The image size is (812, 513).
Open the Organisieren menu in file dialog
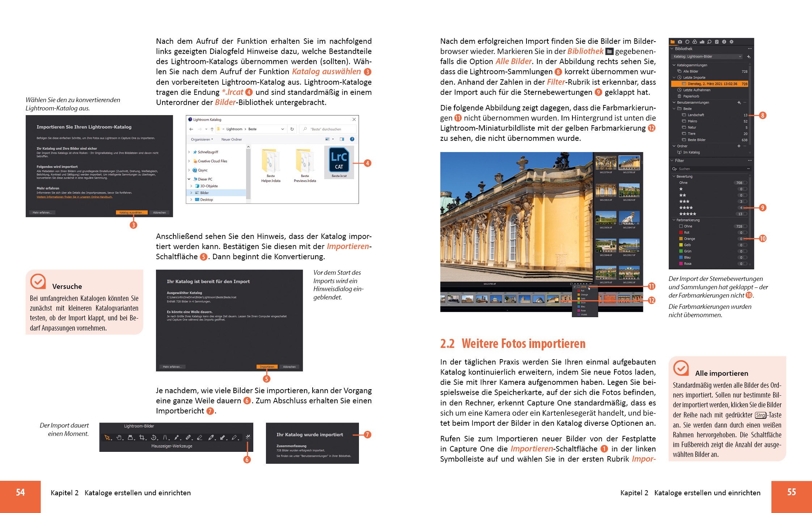tap(202, 139)
